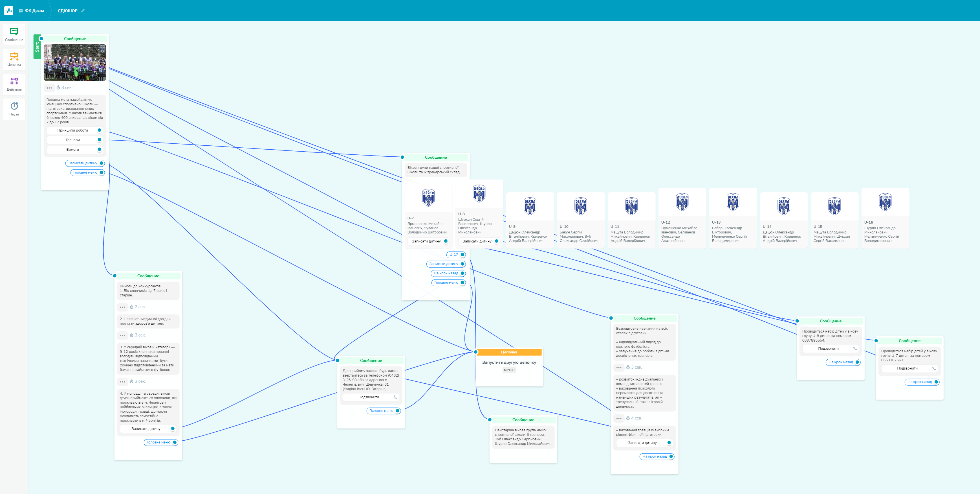Click the Вимоги button

tap(74, 149)
